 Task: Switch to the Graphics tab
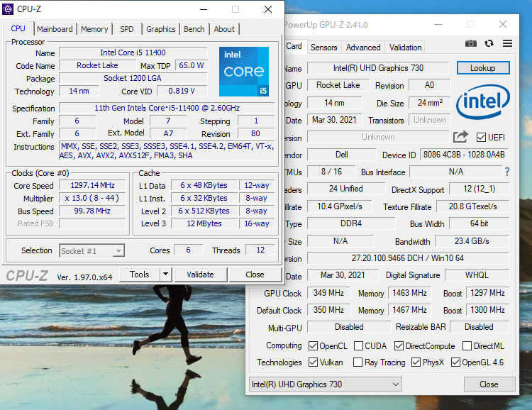click(161, 29)
